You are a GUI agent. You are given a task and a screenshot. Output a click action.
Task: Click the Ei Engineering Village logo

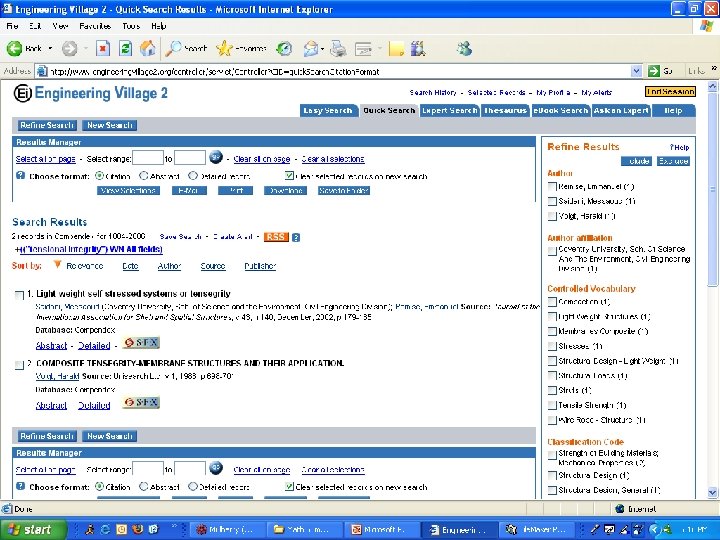tap(90, 93)
